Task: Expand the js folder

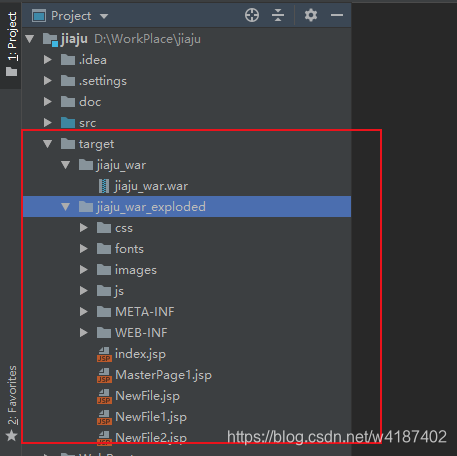Action: pyautogui.click(x=84, y=291)
